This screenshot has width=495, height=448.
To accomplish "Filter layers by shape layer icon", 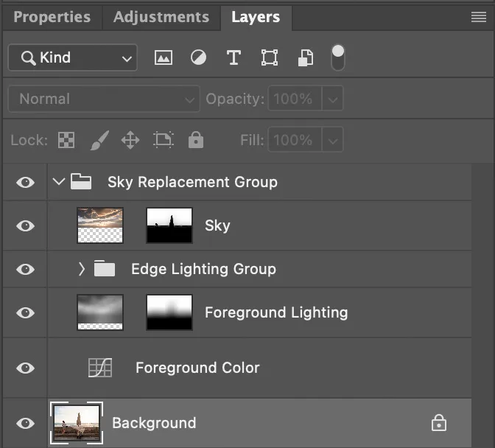I will pyautogui.click(x=270, y=58).
